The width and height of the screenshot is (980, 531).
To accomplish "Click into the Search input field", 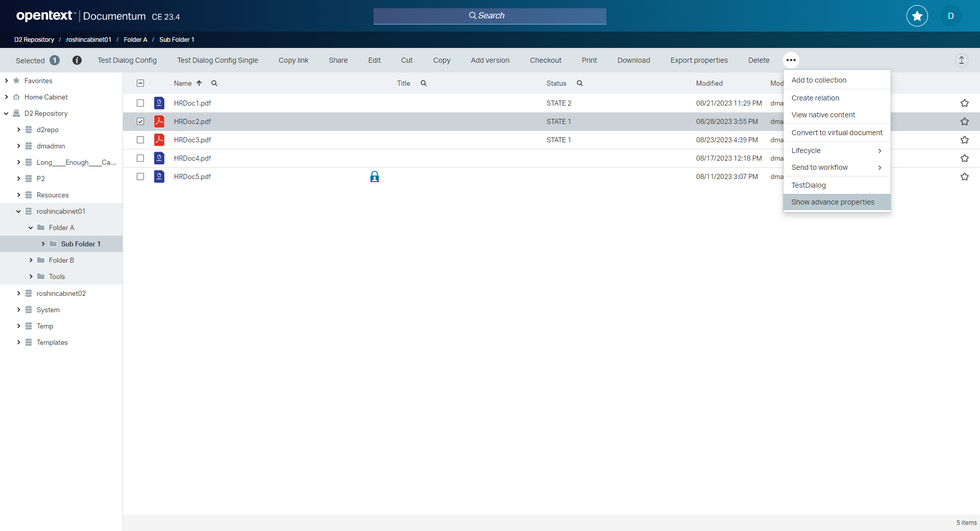I will pyautogui.click(x=490, y=16).
